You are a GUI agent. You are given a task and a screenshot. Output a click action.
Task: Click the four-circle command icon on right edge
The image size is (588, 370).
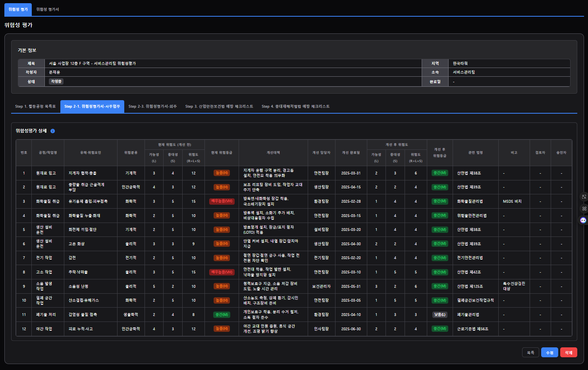click(x=584, y=209)
